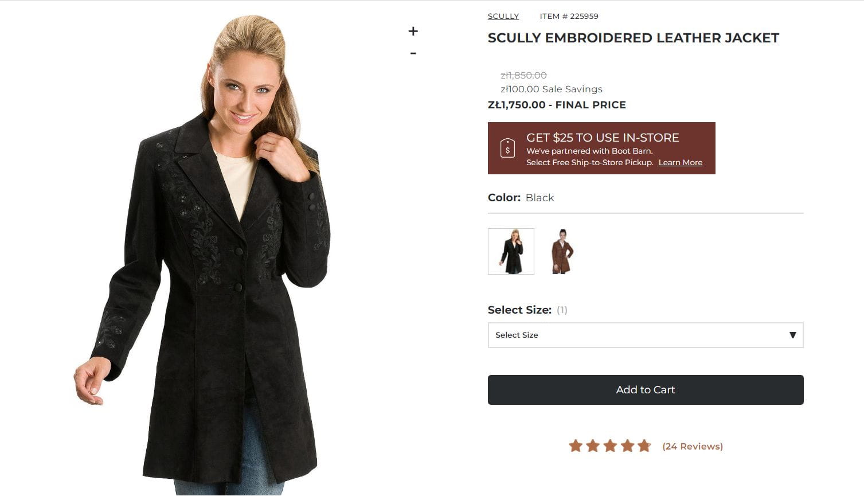The width and height of the screenshot is (864, 504).
Task: Open the SCULLY brand link
Action: pyautogui.click(x=503, y=16)
